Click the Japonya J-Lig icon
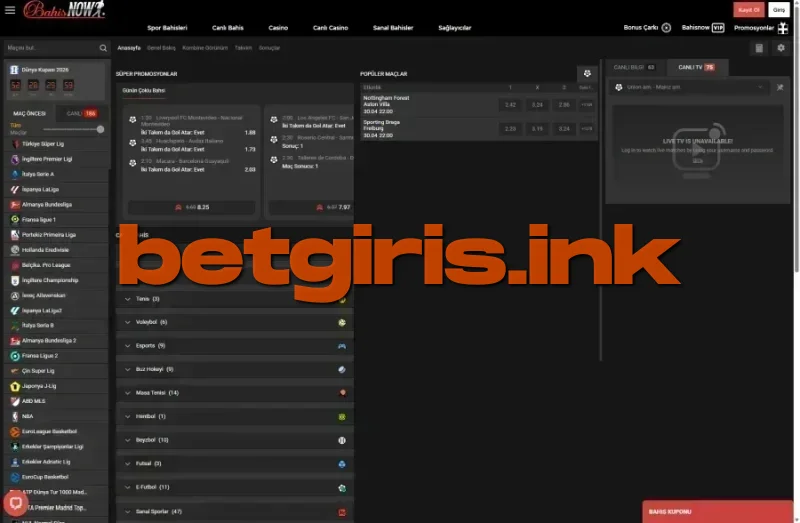 point(15,386)
